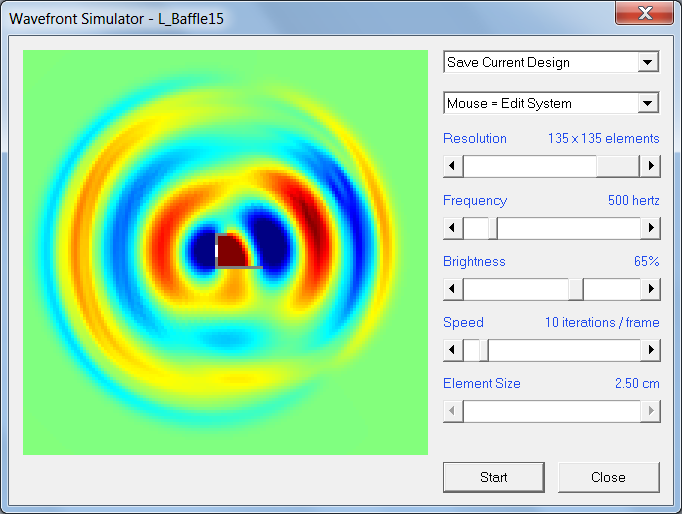Decrease Speed with left arrow
Image resolution: width=682 pixels, height=514 pixels.
(452, 350)
